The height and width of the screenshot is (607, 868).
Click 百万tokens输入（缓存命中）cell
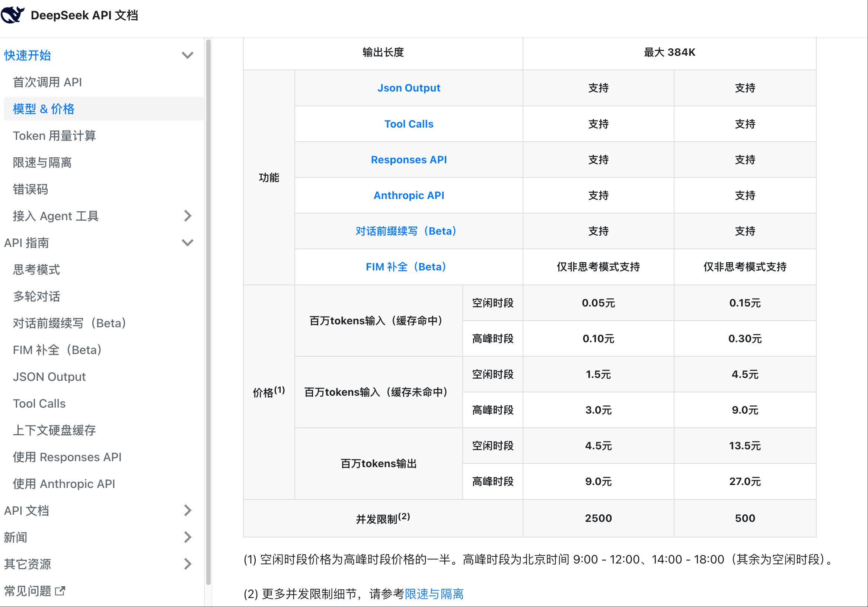[379, 321]
